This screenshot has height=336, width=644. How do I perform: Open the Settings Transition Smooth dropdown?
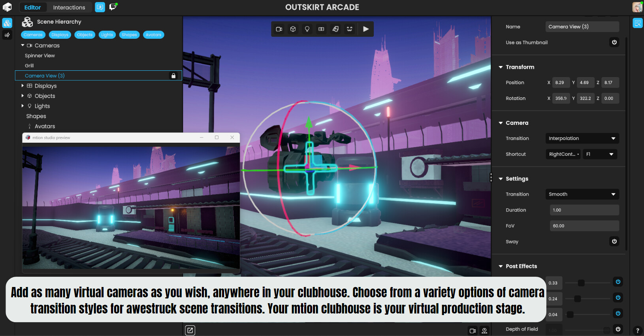click(582, 194)
